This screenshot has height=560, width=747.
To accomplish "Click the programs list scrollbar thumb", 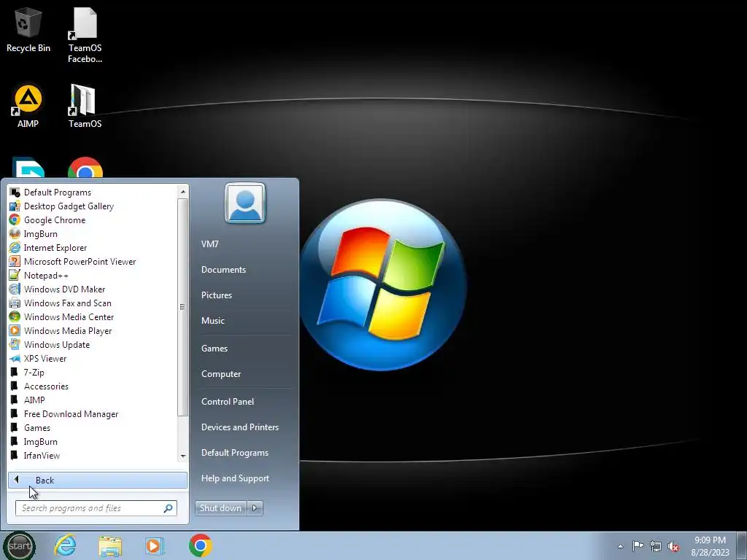I will click(183, 307).
